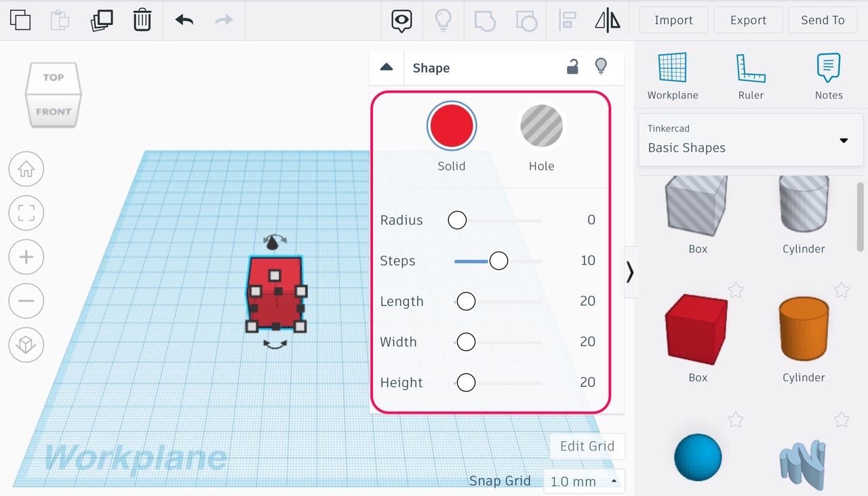
Task: Toggle the shape lock icon
Action: pyautogui.click(x=572, y=67)
